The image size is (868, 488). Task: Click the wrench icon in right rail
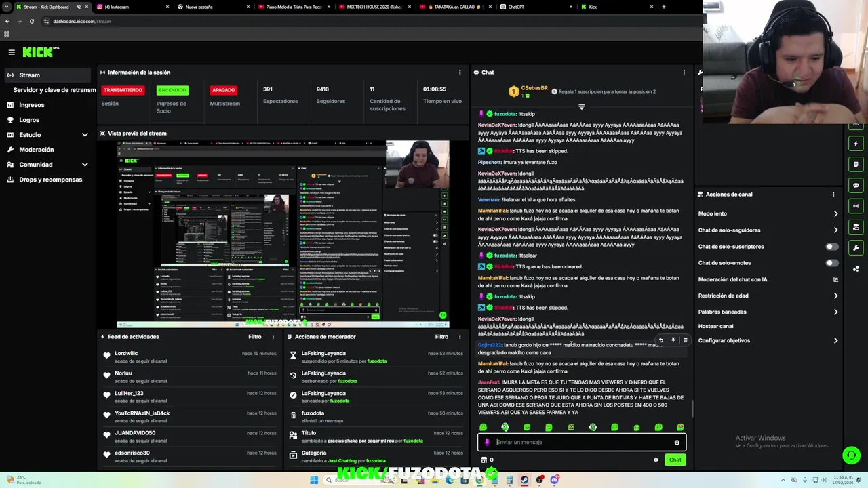(x=856, y=248)
